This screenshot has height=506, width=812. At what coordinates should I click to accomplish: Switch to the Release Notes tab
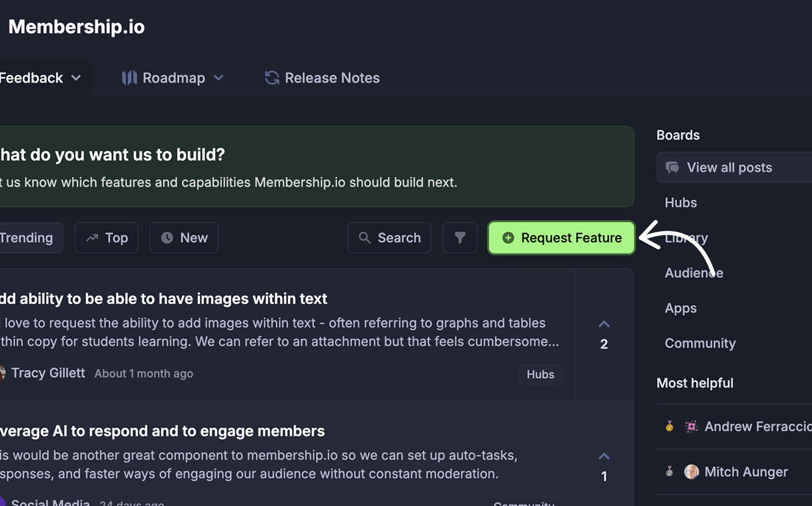331,78
